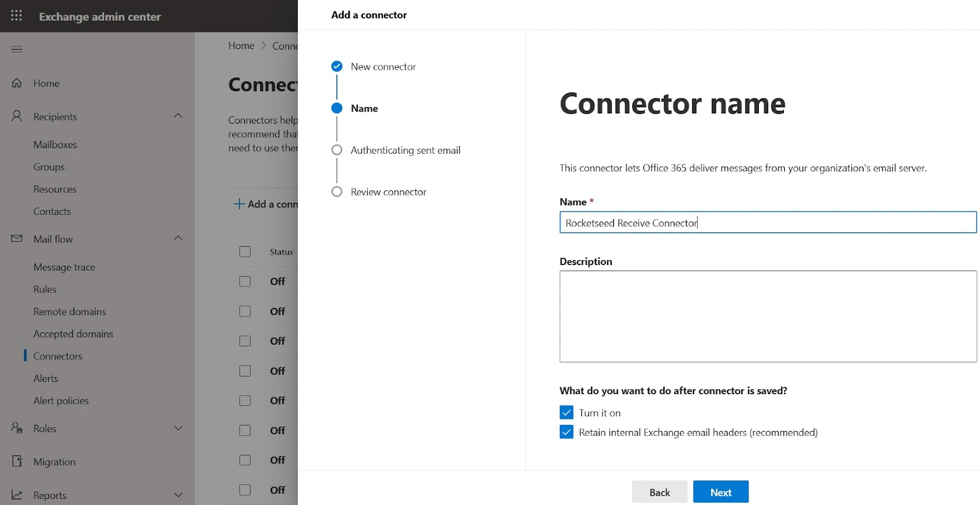This screenshot has width=980, height=505.
Task: Click the connector Name input field
Action: [x=767, y=223]
